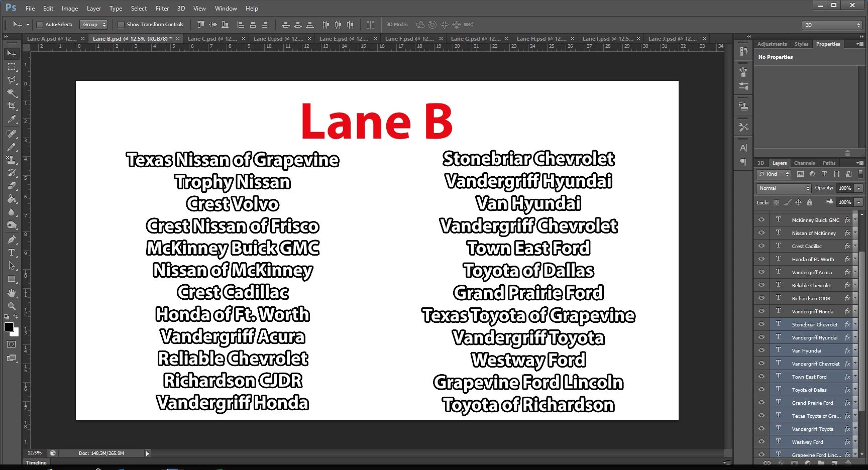
Task: Open the Layer menu
Action: point(94,9)
